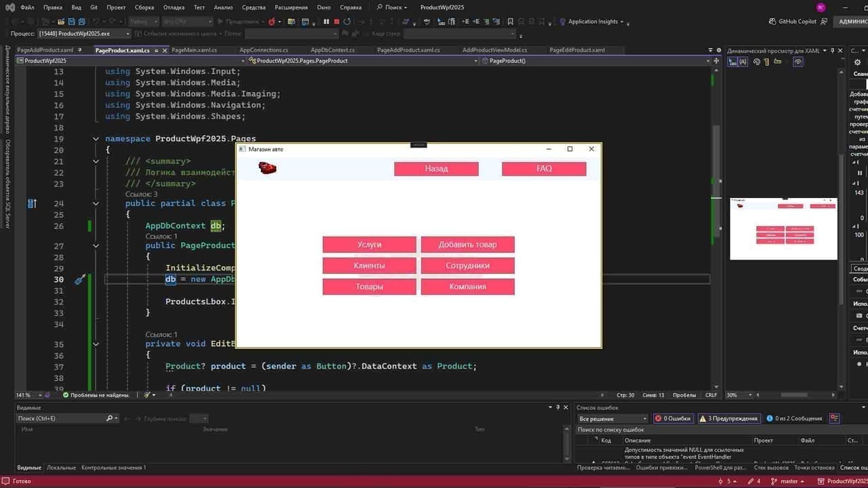
Task: Toggle the eye icon in XAML live preview toolbar
Action: pyautogui.click(x=798, y=62)
